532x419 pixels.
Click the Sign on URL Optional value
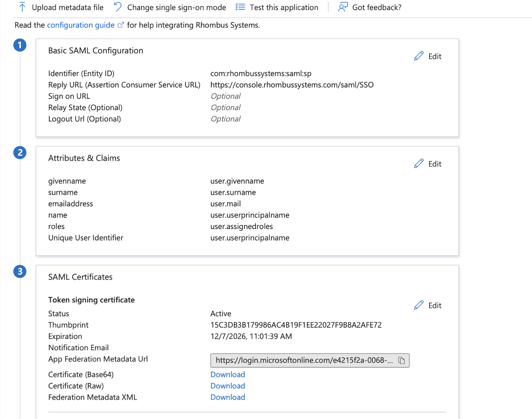click(x=226, y=96)
